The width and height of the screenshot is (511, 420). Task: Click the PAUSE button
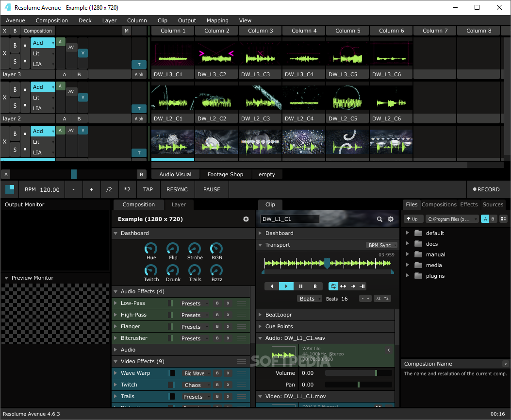tap(212, 189)
